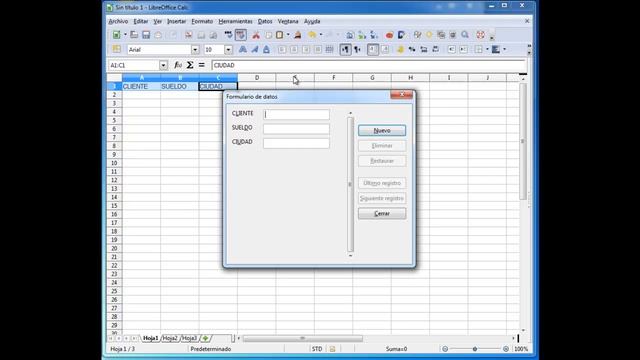Image resolution: width=640 pixels, height=360 pixels.
Task: Click the Data sources icon
Action: (x=453, y=35)
